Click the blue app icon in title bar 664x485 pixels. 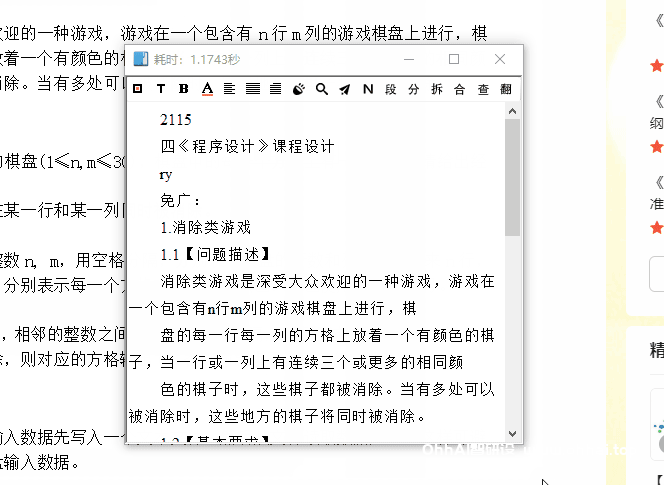tap(141, 59)
